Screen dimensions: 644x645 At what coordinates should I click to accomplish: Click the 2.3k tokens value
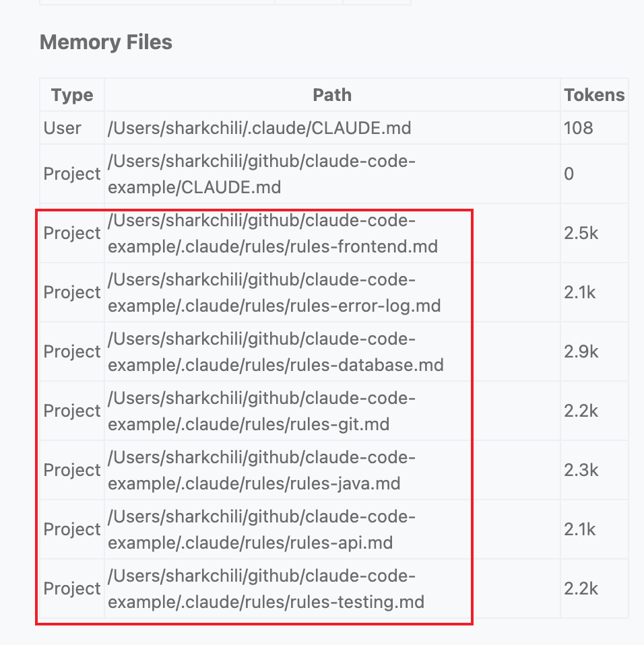[x=581, y=471]
